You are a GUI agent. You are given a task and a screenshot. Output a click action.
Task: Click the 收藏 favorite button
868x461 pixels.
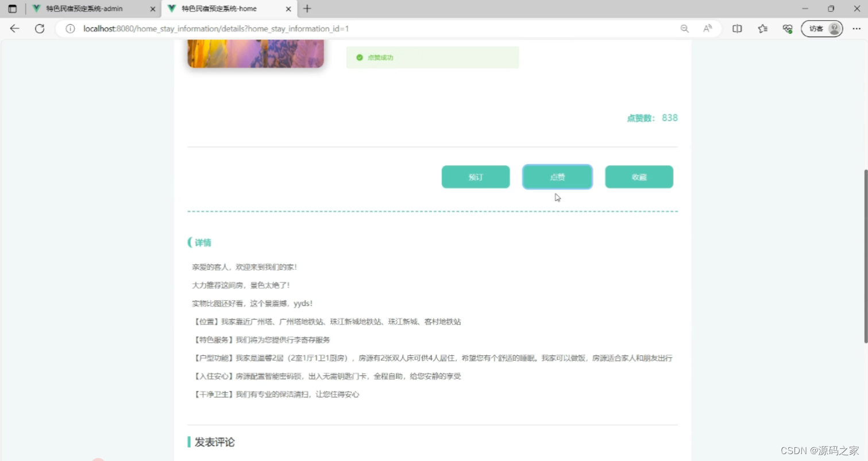tap(639, 177)
